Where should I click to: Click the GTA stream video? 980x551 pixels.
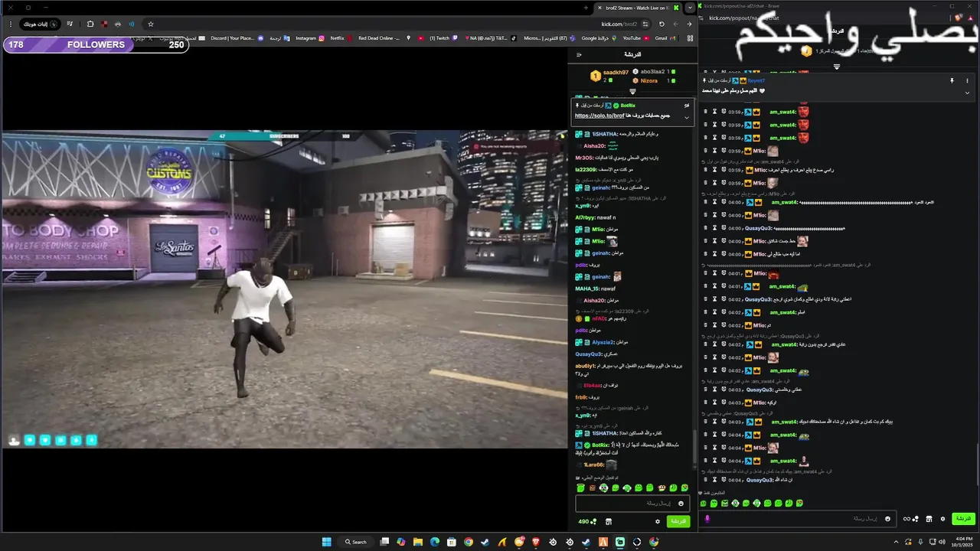[284, 289]
